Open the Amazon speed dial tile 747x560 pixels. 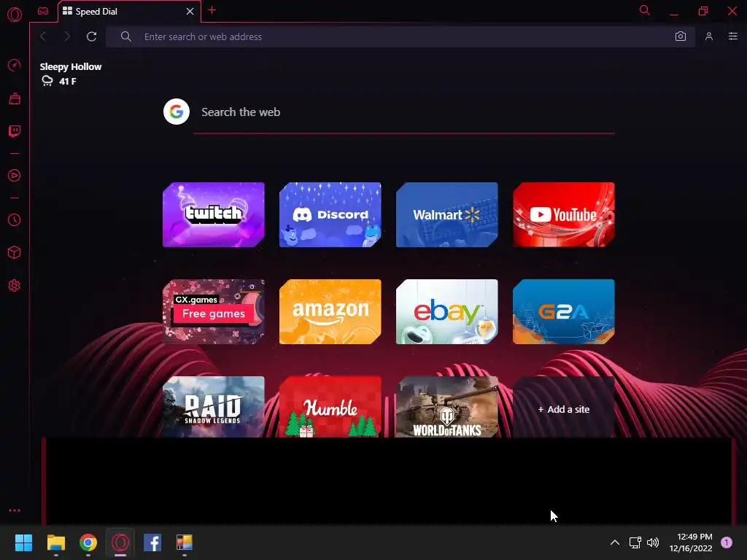(330, 312)
